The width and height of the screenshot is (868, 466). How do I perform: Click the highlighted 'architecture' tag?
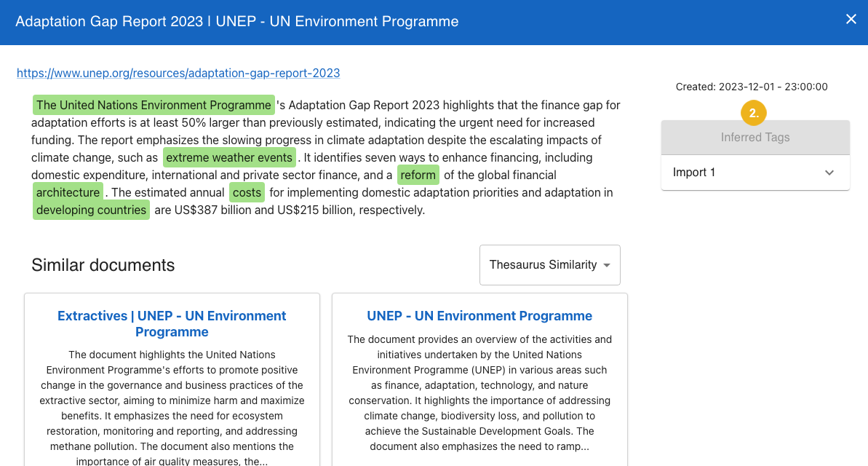tap(68, 192)
